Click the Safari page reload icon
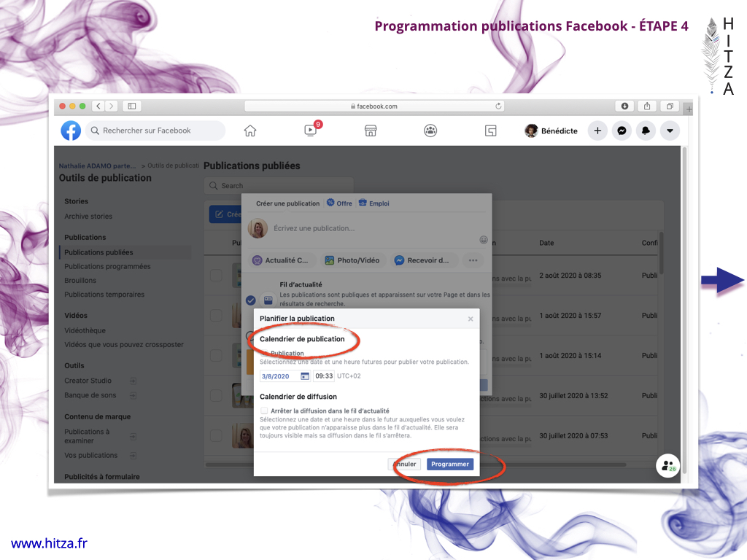Viewport: 747px width, 560px height. coord(498,106)
